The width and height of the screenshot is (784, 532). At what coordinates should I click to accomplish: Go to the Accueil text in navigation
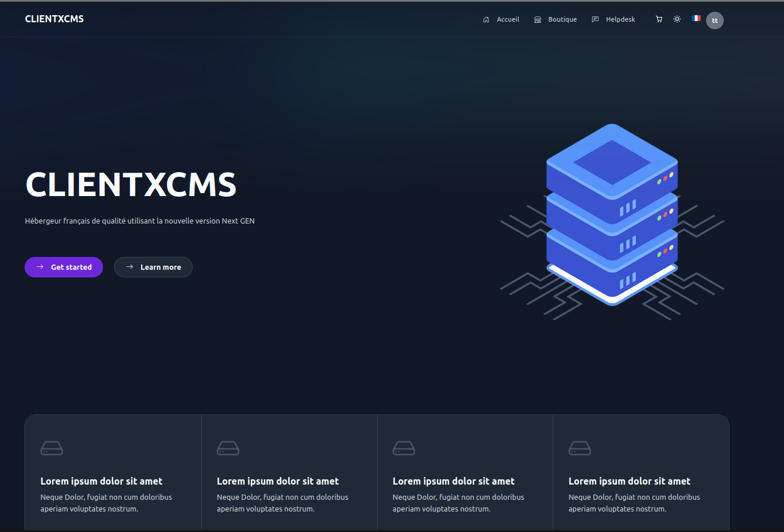(x=508, y=20)
